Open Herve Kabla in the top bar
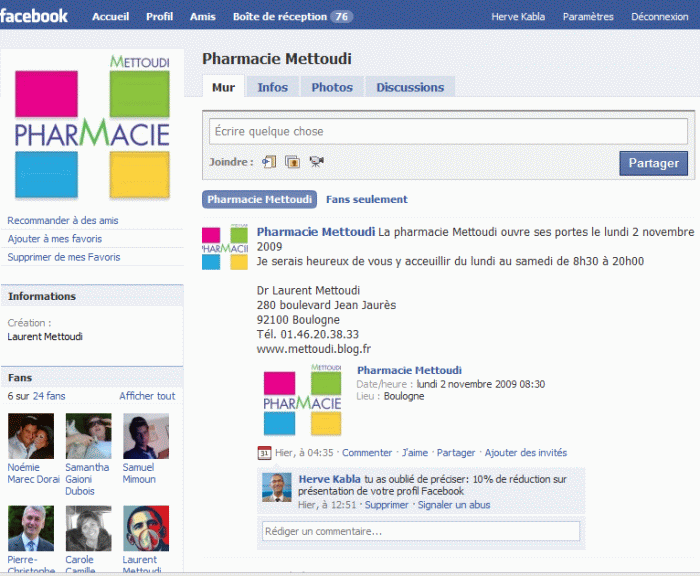The width and height of the screenshot is (700, 576). (x=518, y=17)
